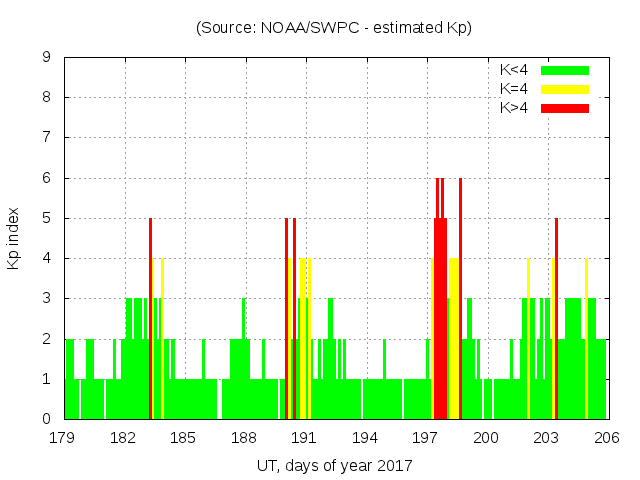Select the K=4 legend label text
The height and width of the screenshot is (480, 640).
click(x=514, y=89)
